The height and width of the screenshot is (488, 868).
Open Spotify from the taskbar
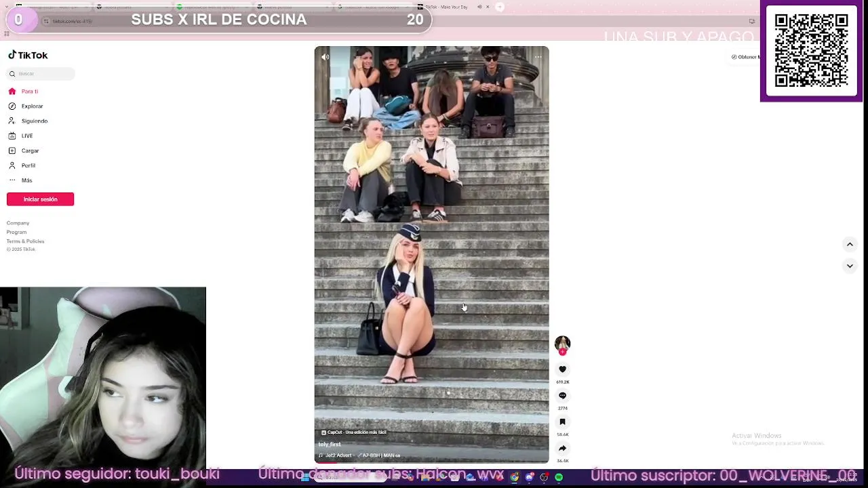pyautogui.click(x=559, y=478)
